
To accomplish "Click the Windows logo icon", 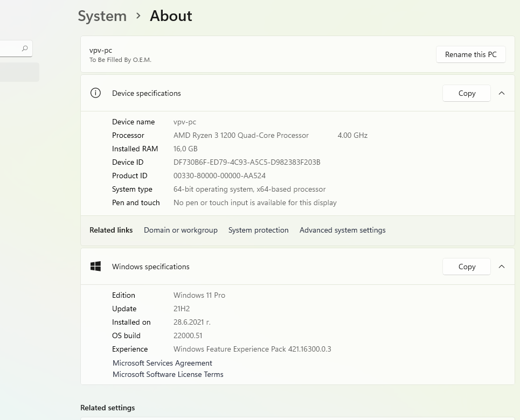I will coord(95,266).
